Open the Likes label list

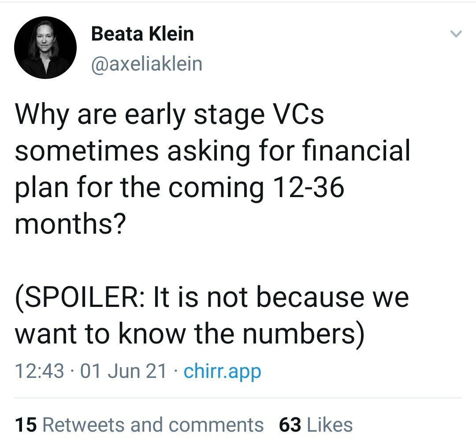[330, 424]
